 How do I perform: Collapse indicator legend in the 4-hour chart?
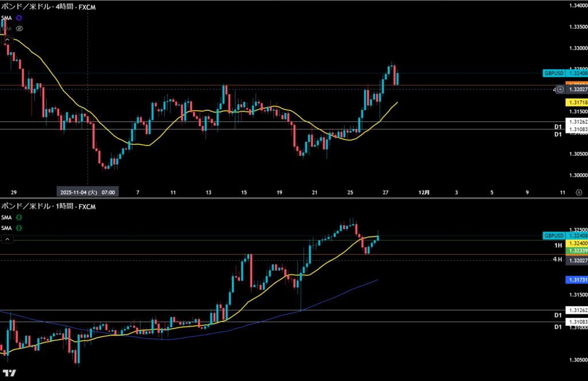(x=7, y=40)
